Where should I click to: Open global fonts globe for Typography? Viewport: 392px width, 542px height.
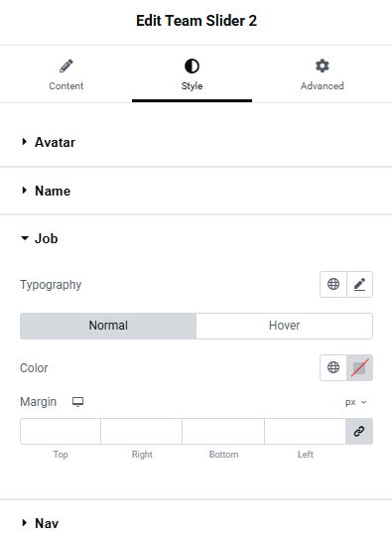point(333,284)
